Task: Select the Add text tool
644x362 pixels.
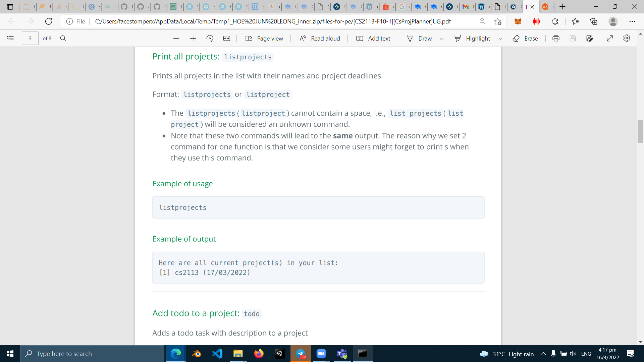Action: click(373, 38)
